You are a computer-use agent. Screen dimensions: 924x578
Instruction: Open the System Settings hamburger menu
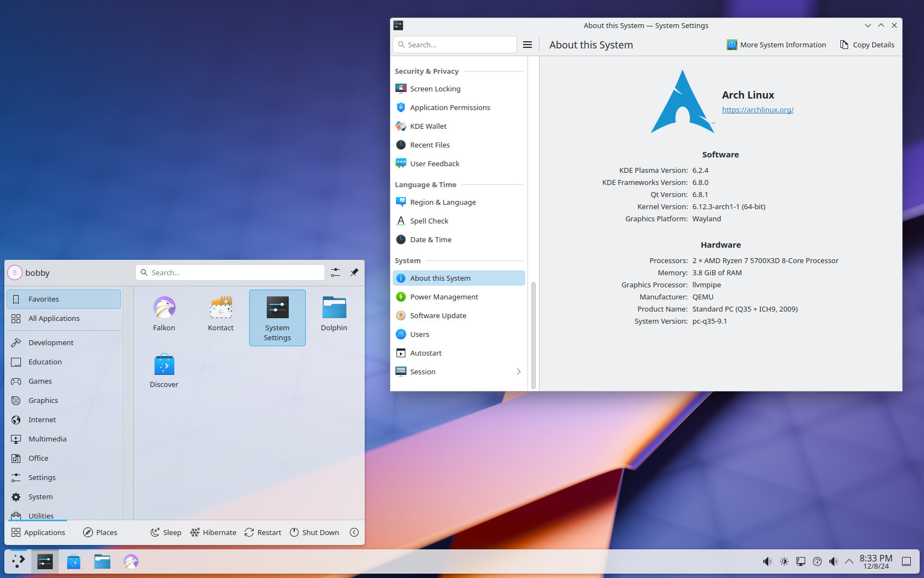[527, 45]
